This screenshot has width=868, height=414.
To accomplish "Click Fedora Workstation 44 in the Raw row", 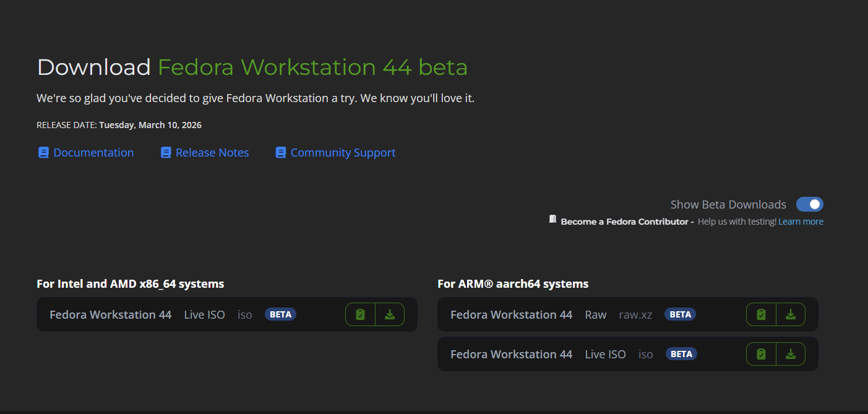I will (x=511, y=314).
